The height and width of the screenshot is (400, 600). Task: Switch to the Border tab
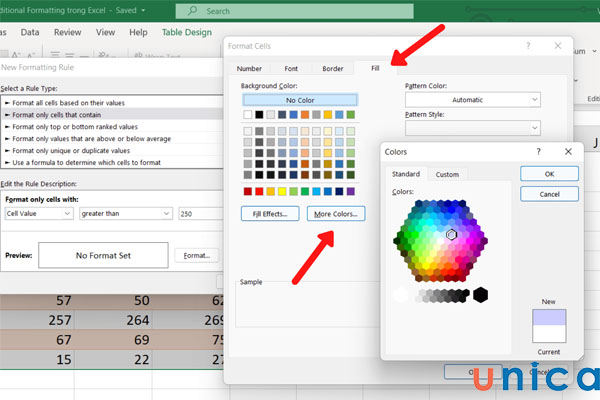pyautogui.click(x=332, y=68)
